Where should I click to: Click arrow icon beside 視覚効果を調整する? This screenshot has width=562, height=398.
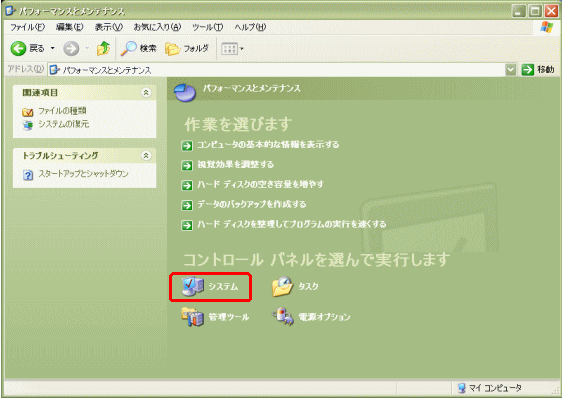pos(187,165)
